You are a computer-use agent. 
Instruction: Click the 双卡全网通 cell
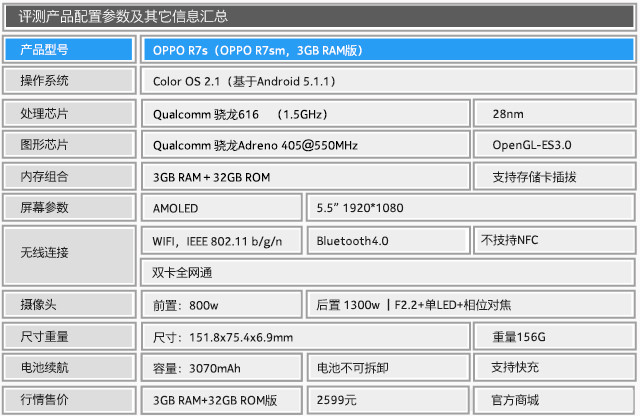click(x=388, y=272)
